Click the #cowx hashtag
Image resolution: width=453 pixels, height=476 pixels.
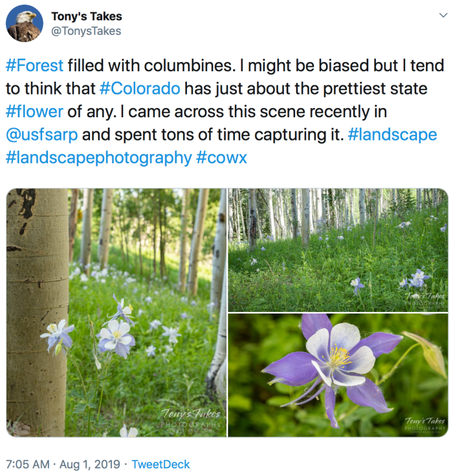221,157
